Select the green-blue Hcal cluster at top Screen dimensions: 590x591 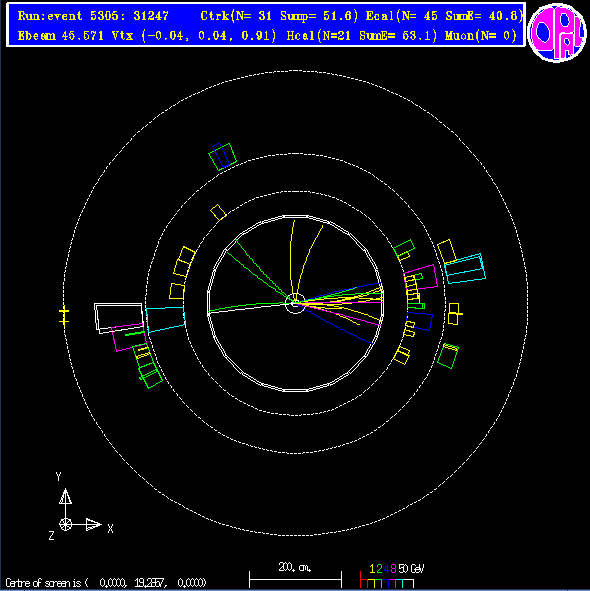pos(222,156)
